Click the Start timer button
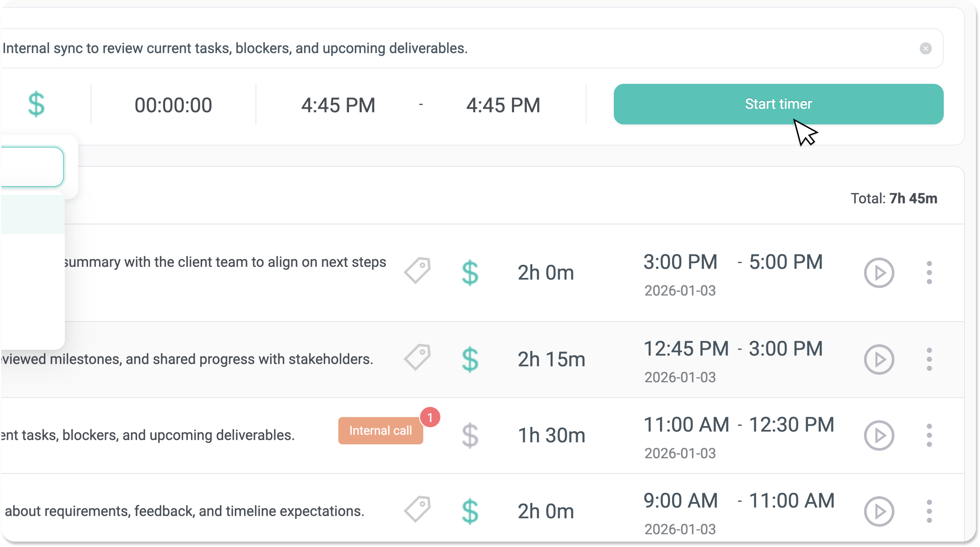 click(778, 104)
